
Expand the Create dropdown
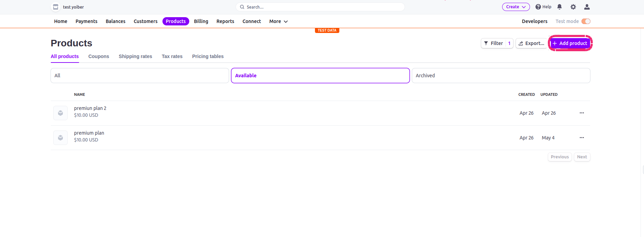tap(516, 7)
